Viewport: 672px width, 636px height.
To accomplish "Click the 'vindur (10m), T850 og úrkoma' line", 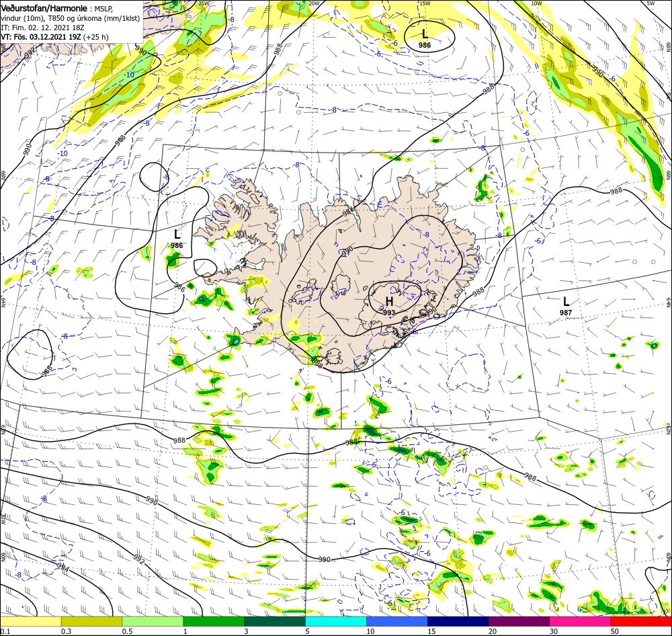I will click(x=71, y=18).
